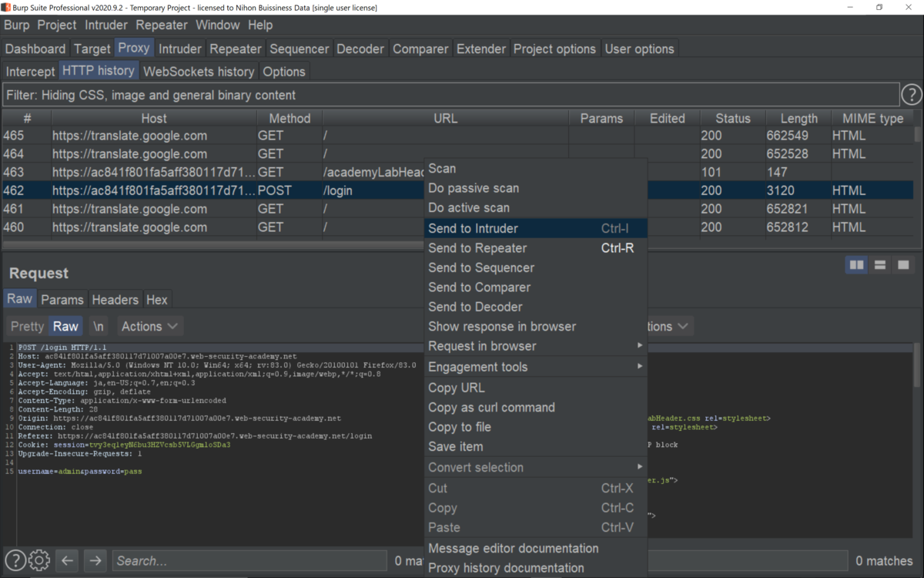Image resolution: width=924 pixels, height=578 pixels.
Task: Expand the response Actions dropdown arrow
Action: point(682,326)
